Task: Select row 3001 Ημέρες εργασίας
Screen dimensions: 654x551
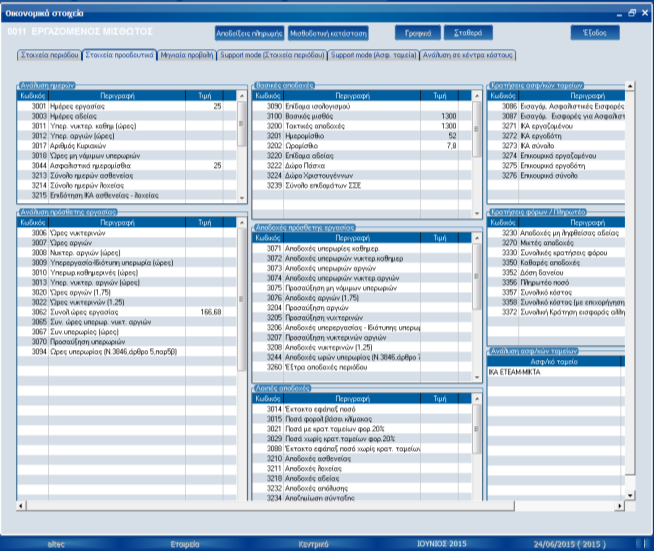Action: [127, 106]
